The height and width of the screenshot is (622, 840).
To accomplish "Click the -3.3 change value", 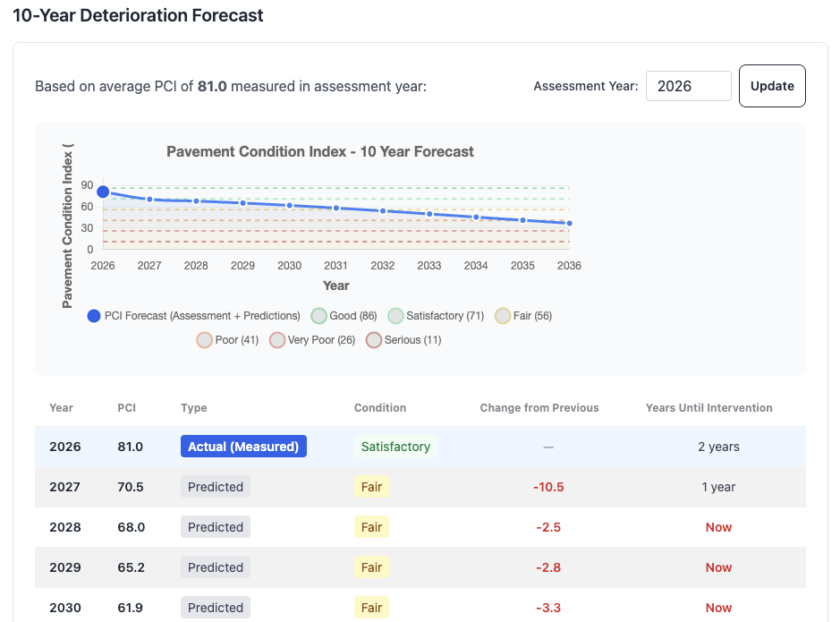I will click(x=548, y=608).
